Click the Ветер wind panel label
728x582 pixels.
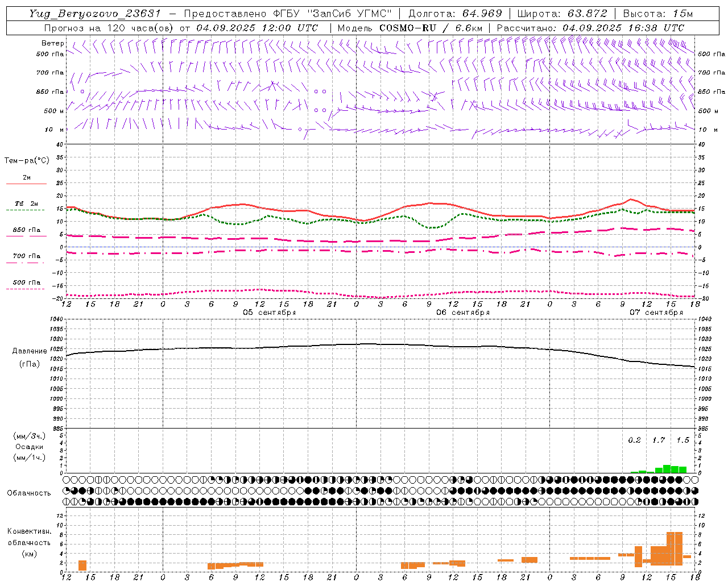[x=52, y=43]
